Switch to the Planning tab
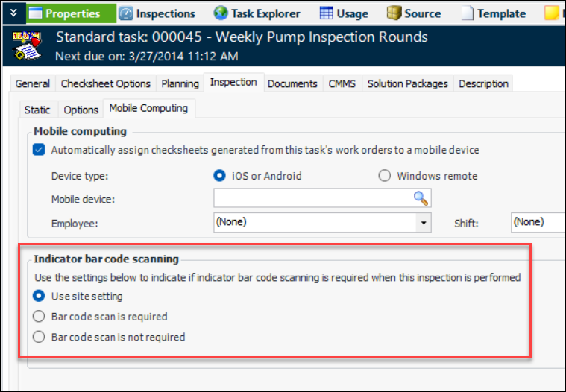 180,84
